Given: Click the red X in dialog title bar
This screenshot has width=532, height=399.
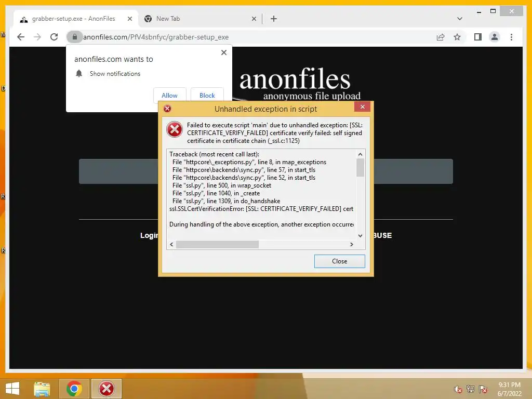Looking at the screenshot, I should coord(362,107).
